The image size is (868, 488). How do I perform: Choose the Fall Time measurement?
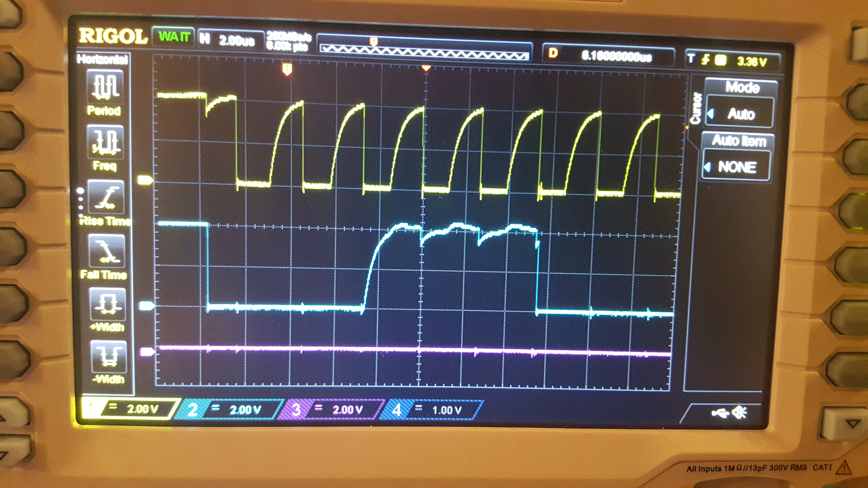tap(106, 252)
